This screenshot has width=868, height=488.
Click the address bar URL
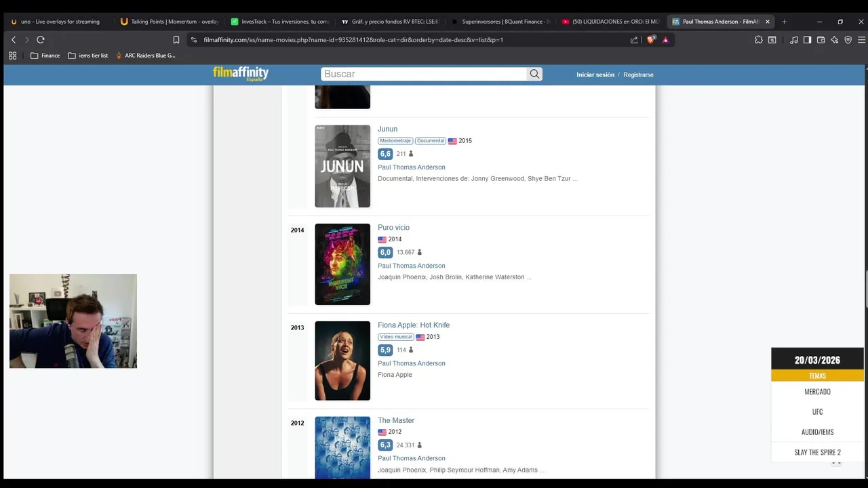click(x=353, y=40)
